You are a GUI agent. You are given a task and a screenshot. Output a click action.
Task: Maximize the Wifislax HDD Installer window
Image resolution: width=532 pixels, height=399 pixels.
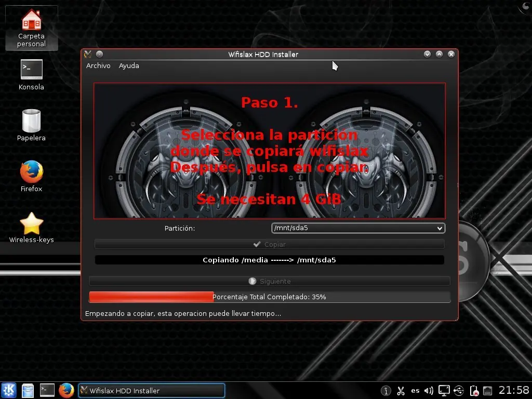[x=439, y=54]
